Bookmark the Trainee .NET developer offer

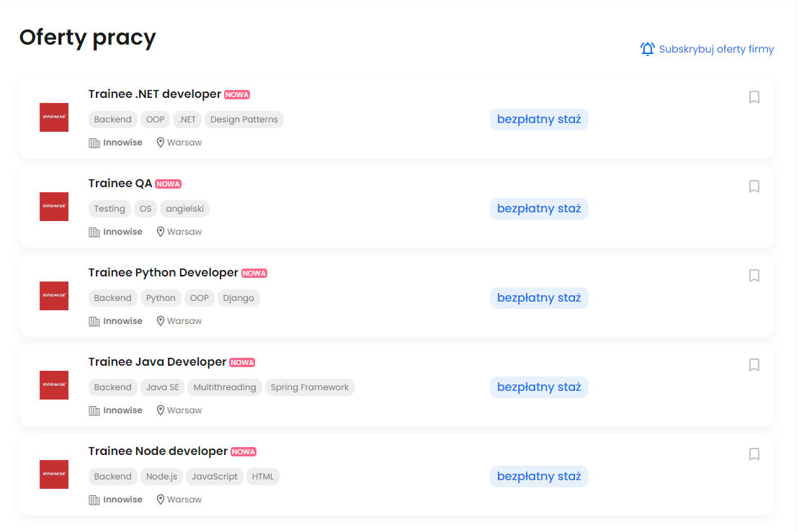point(754,97)
